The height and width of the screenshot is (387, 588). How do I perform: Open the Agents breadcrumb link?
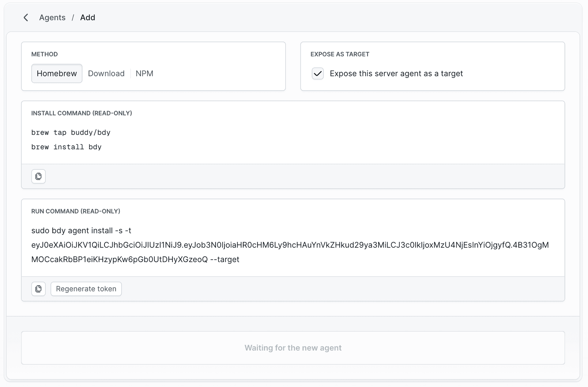(x=52, y=17)
